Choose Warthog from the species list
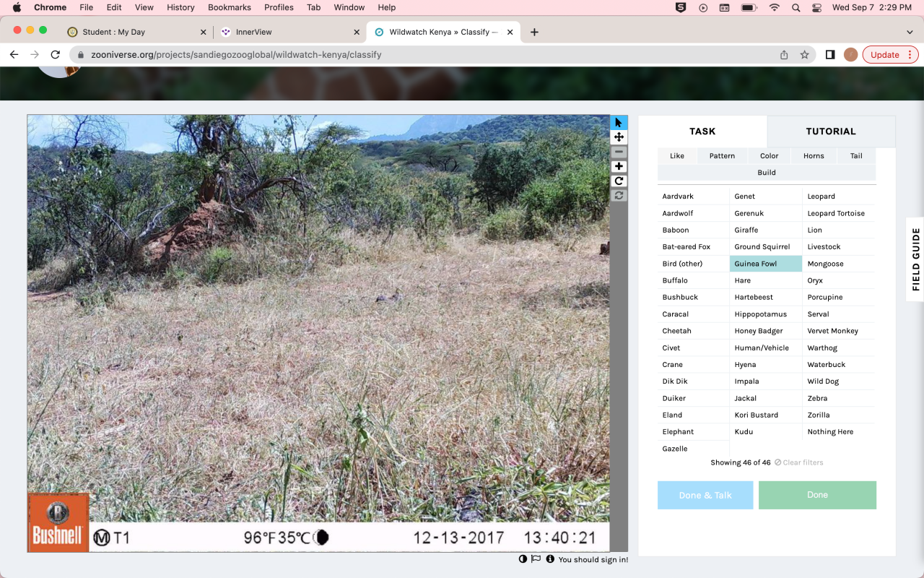This screenshot has height=578, width=924. [838, 348]
